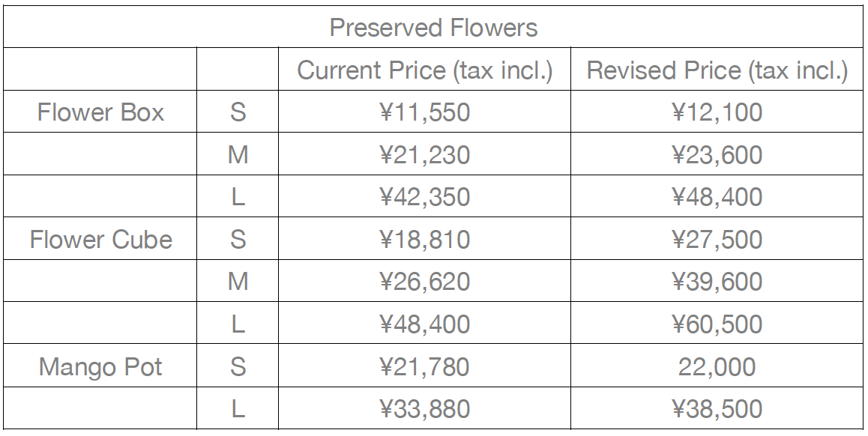Click the ¥60,500 revised price cell
The image size is (868, 436).
tap(717, 324)
